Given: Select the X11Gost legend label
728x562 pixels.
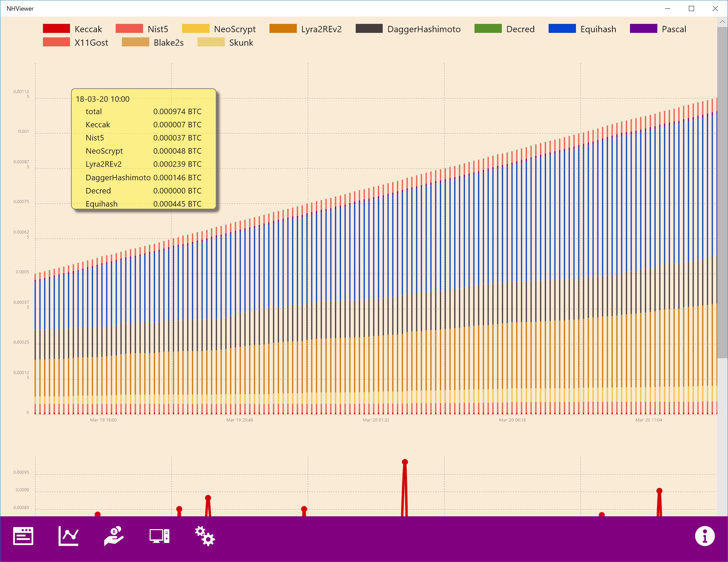Looking at the screenshot, I should tap(91, 43).
